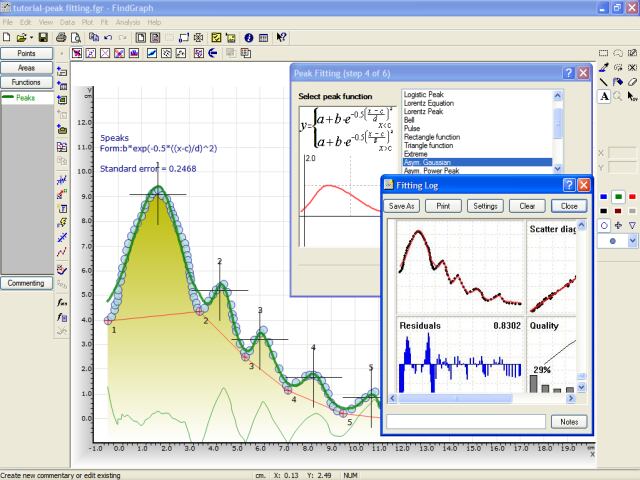
Task: Click the blue curve plot icon in second toolbar
Action: [152, 53]
